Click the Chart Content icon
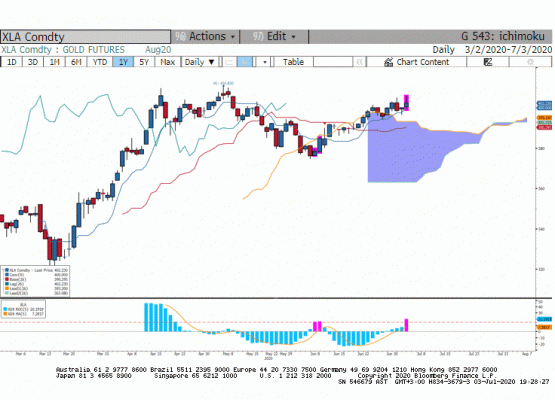This screenshot has width=555, height=400. click(389, 62)
